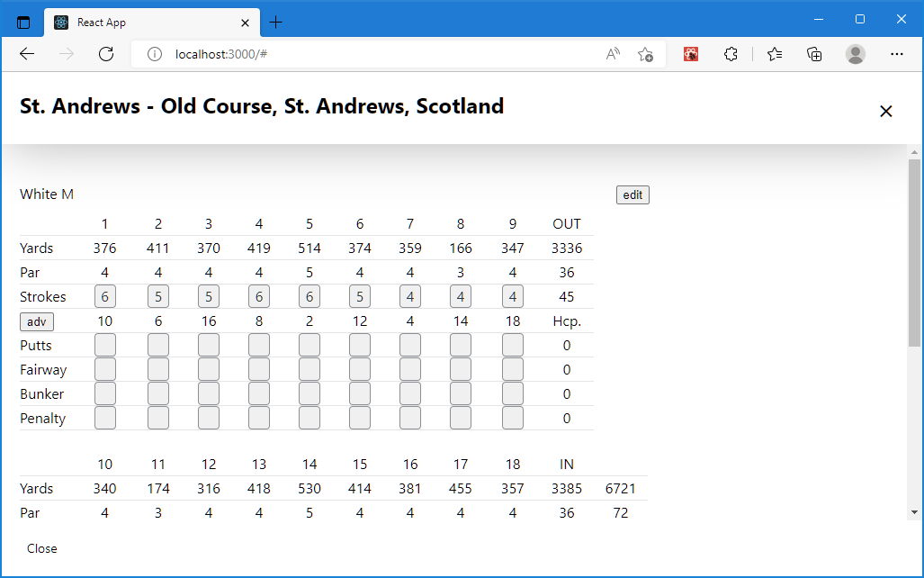
Task: Open the Extensions puzzle icon
Action: click(x=731, y=54)
